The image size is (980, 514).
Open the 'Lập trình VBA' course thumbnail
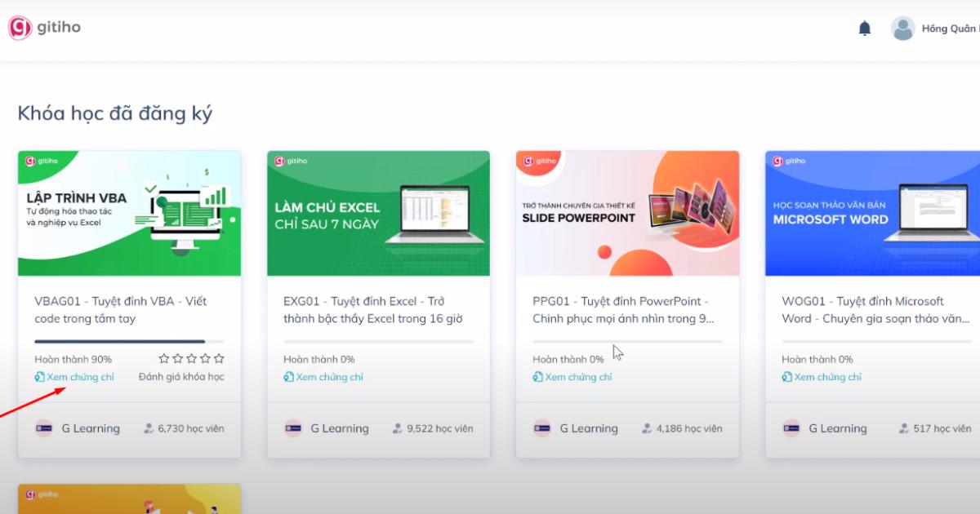pyautogui.click(x=129, y=213)
